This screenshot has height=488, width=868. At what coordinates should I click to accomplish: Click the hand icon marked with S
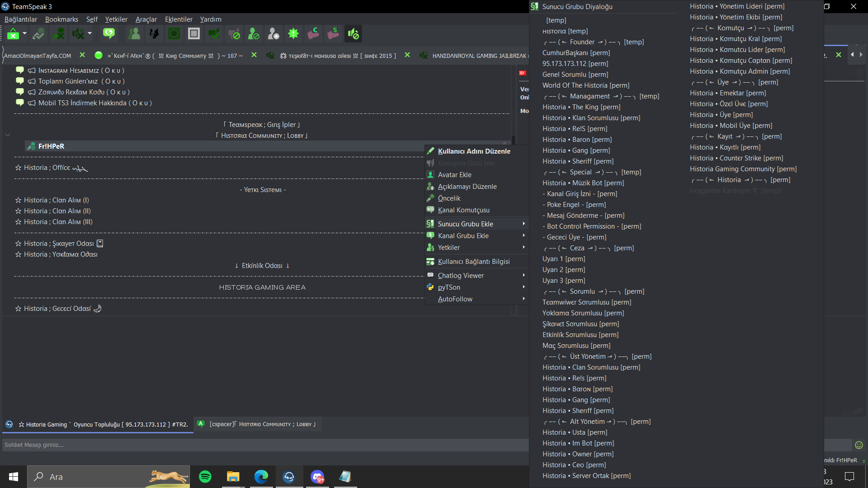(x=333, y=34)
